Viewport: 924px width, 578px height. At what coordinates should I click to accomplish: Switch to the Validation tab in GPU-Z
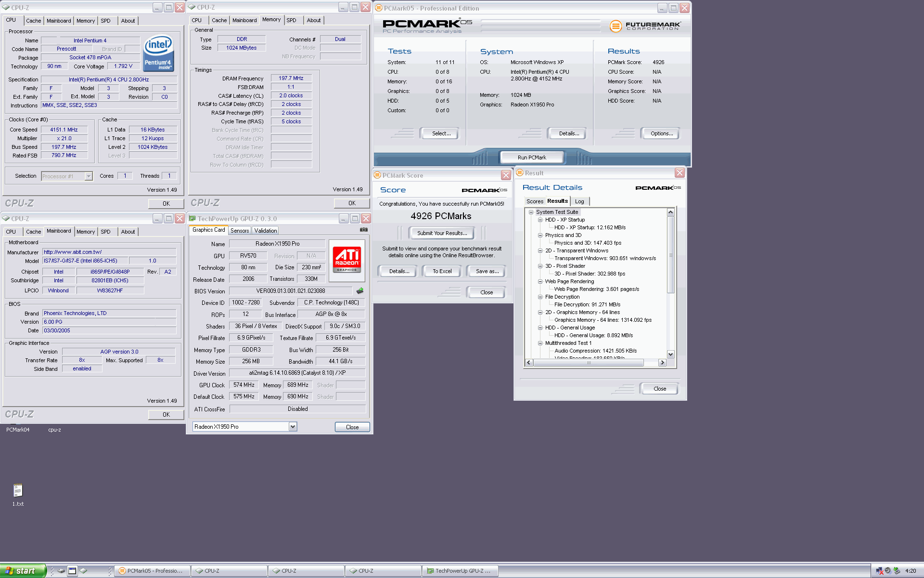[x=266, y=231]
